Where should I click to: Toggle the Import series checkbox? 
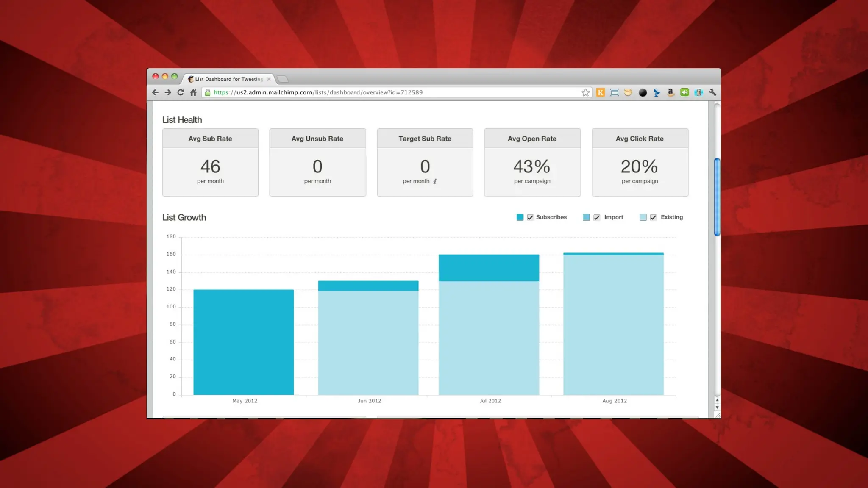point(597,217)
